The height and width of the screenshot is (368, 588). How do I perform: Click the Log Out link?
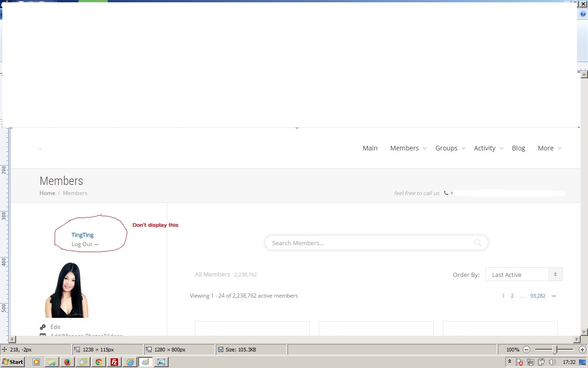tap(85, 244)
